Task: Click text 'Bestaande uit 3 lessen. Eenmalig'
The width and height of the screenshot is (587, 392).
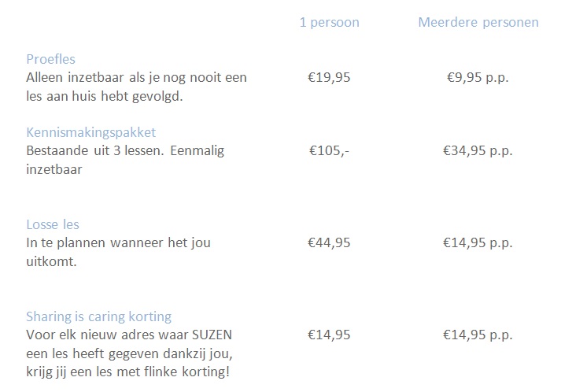Action: [125, 150]
